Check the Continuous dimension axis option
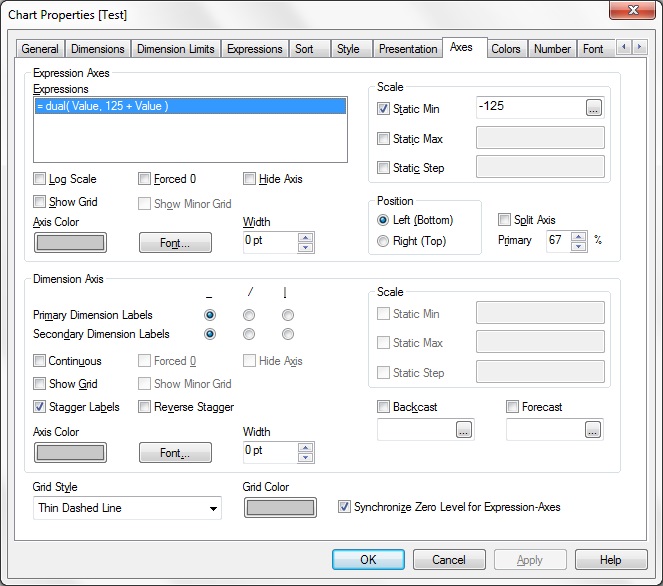The height and width of the screenshot is (586, 663). (39, 361)
